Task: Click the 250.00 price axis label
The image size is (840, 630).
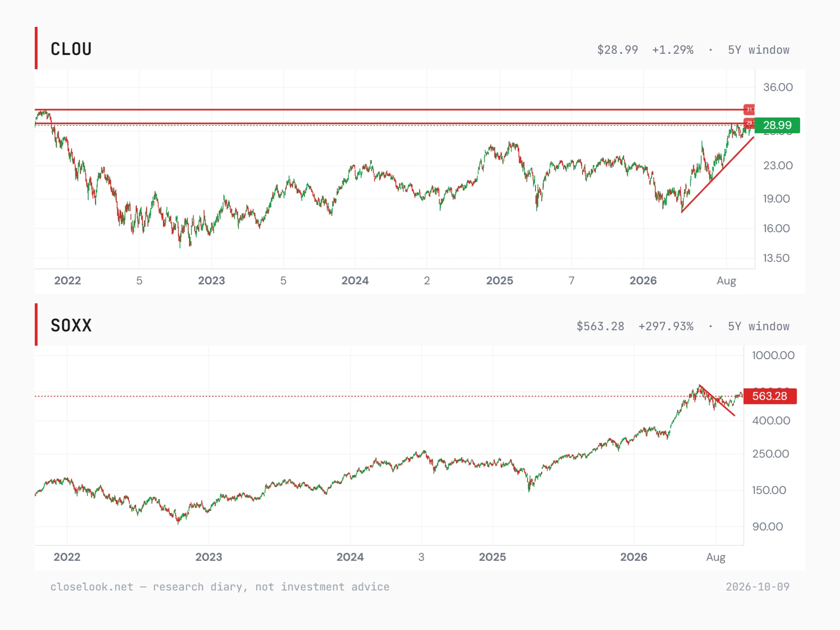Action: pyautogui.click(x=770, y=454)
